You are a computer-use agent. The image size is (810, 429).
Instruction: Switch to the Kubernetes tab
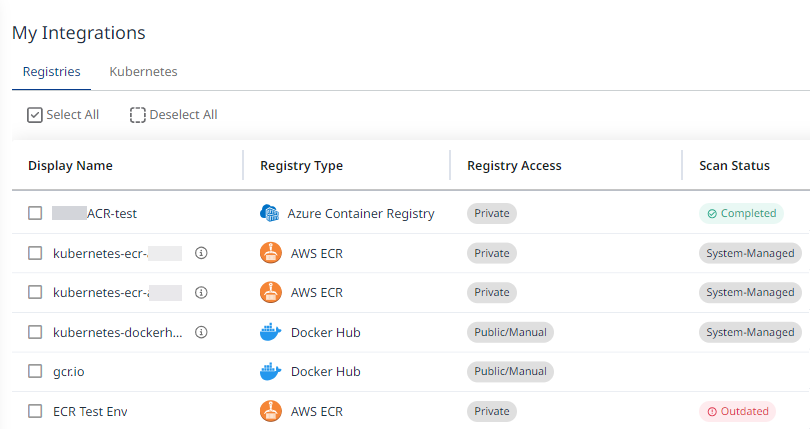pos(143,72)
